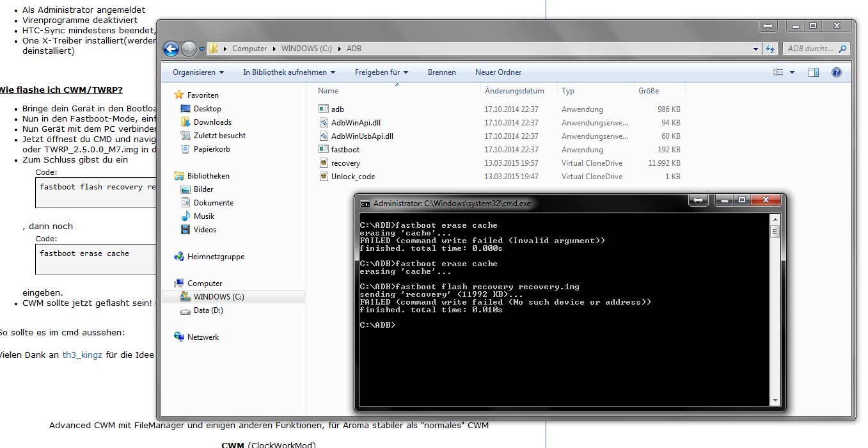
Task: Click ADB in the address bar breadcrumb
Action: pos(354,49)
